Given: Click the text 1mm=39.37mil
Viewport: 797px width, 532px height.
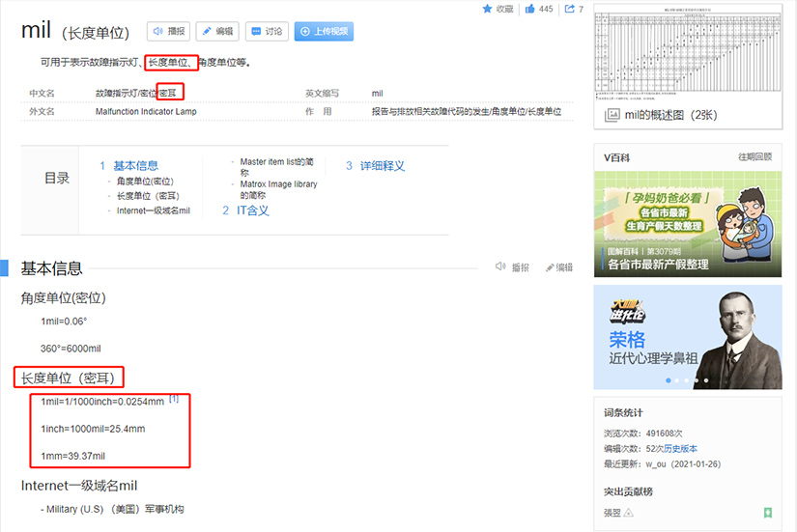Looking at the screenshot, I should pyautogui.click(x=72, y=457).
